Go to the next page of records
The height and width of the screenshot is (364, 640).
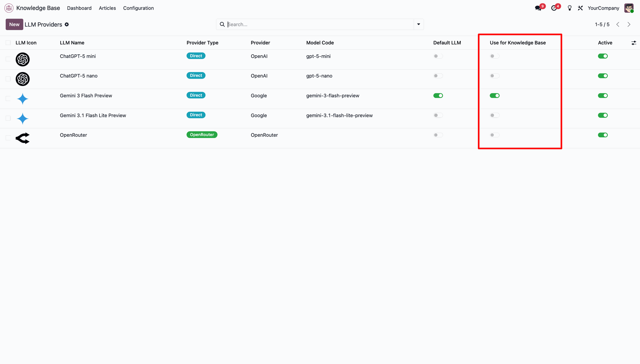(x=629, y=24)
